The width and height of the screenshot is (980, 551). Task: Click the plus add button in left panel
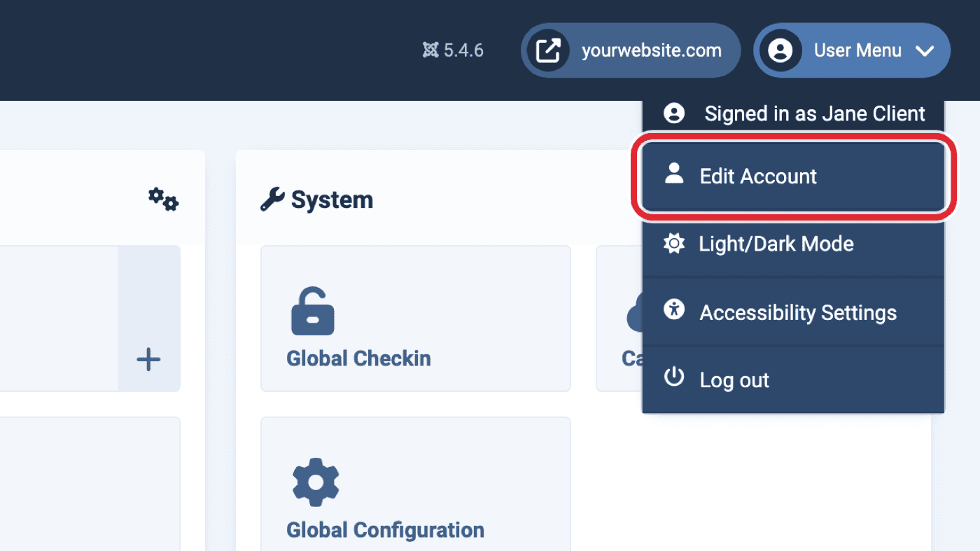pos(148,360)
